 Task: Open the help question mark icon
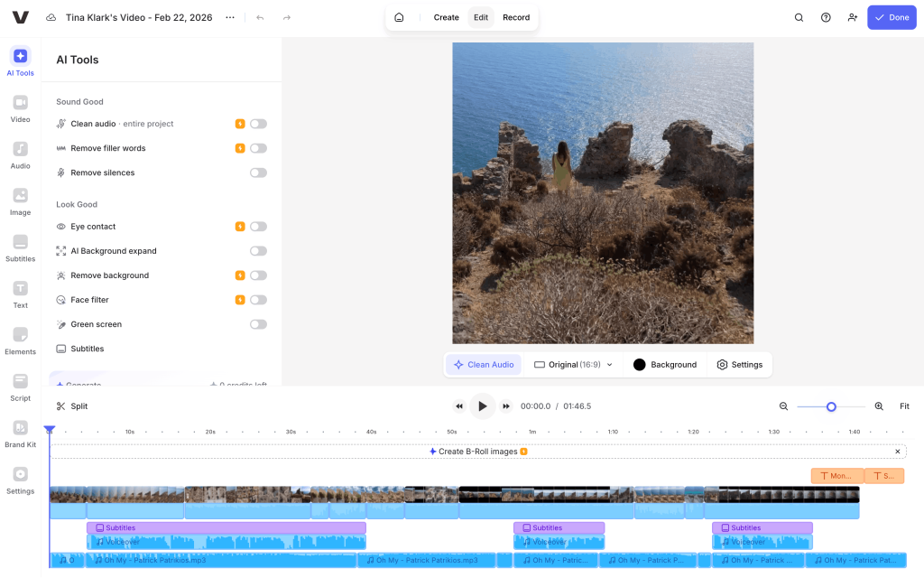point(826,17)
